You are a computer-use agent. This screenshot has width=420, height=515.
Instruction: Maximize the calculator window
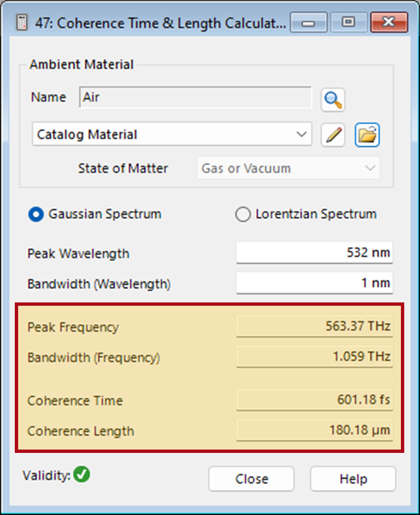point(348,22)
